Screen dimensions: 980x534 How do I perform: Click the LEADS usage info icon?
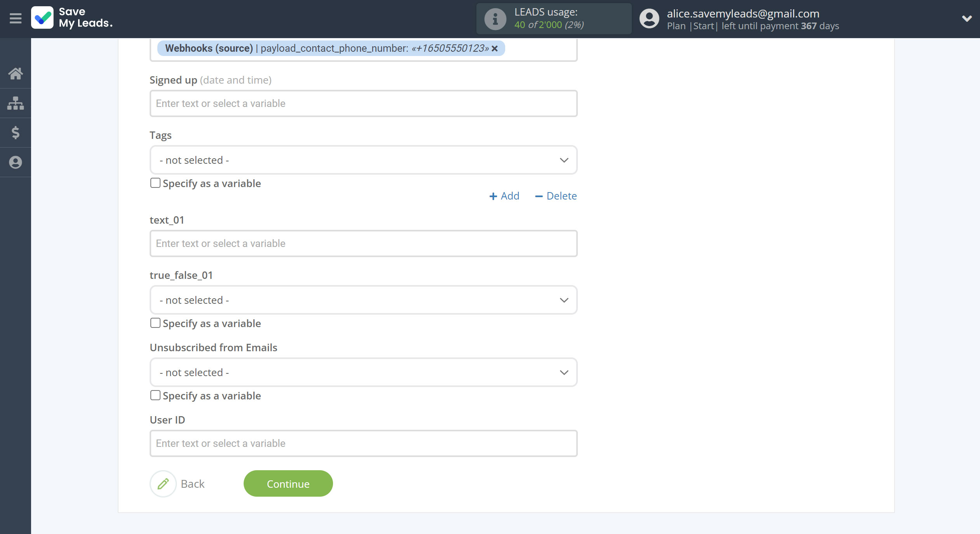click(495, 19)
